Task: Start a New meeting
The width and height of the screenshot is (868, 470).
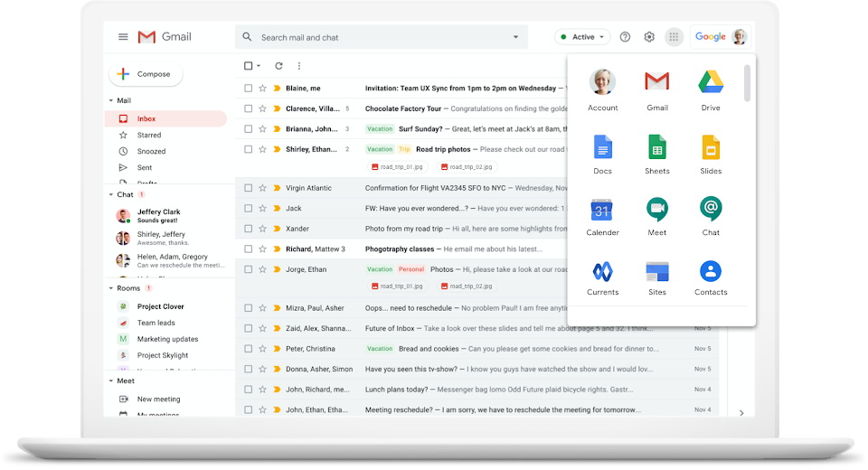Action: click(x=158, y=399)
